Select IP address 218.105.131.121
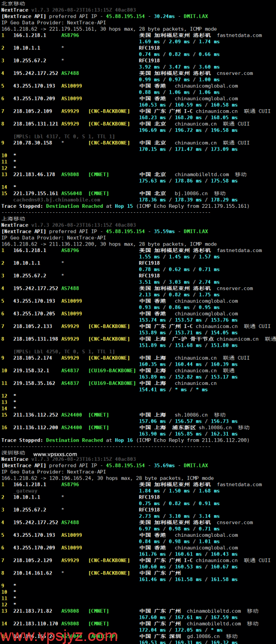Viewport: 276px width, 644px height. click(36, 123)
